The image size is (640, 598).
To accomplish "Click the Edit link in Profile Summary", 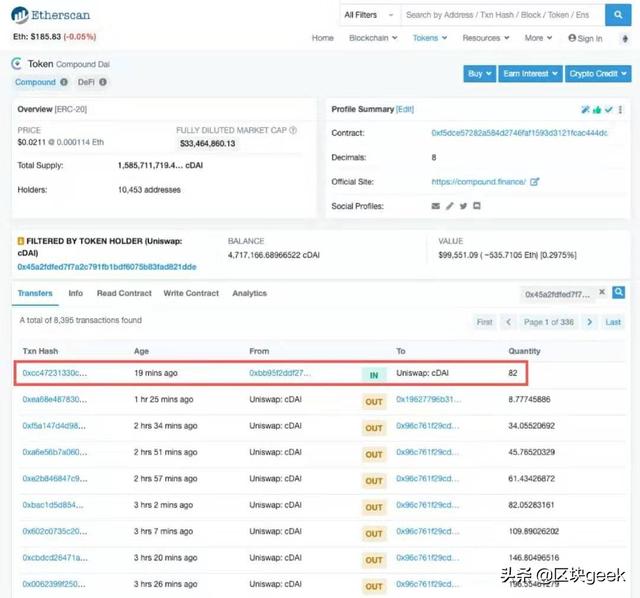I will click(x=405, y=109).
